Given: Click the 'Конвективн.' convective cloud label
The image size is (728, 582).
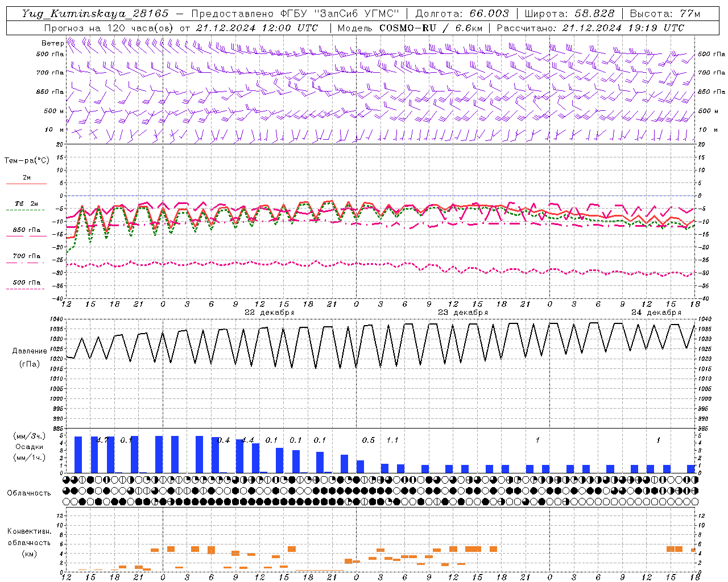Looking at the screenshot, I should pyautogui.click(x=30, y=531).
